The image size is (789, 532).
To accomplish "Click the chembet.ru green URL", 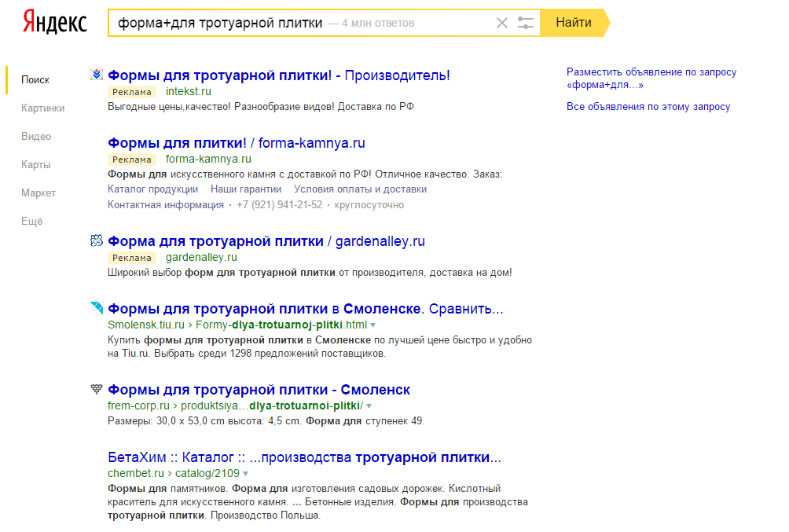I will click(x=136, y=473).
